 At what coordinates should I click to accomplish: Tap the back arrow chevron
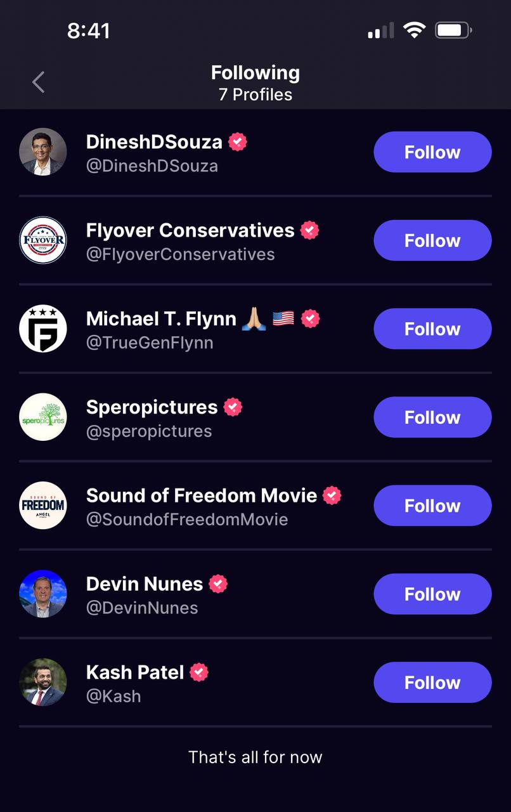tap(39, 82)
